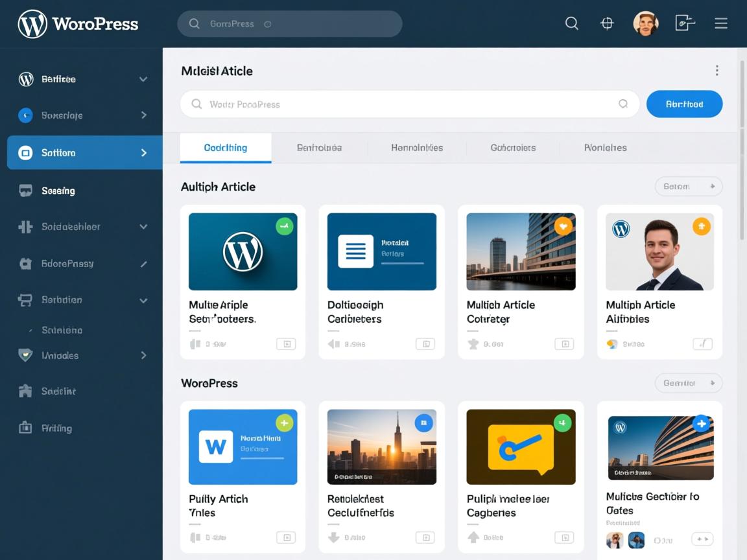Viewport: 747px width, 560px height.
Task: Click the WordPress logo in the header
Action: click(x=32, y=24)
